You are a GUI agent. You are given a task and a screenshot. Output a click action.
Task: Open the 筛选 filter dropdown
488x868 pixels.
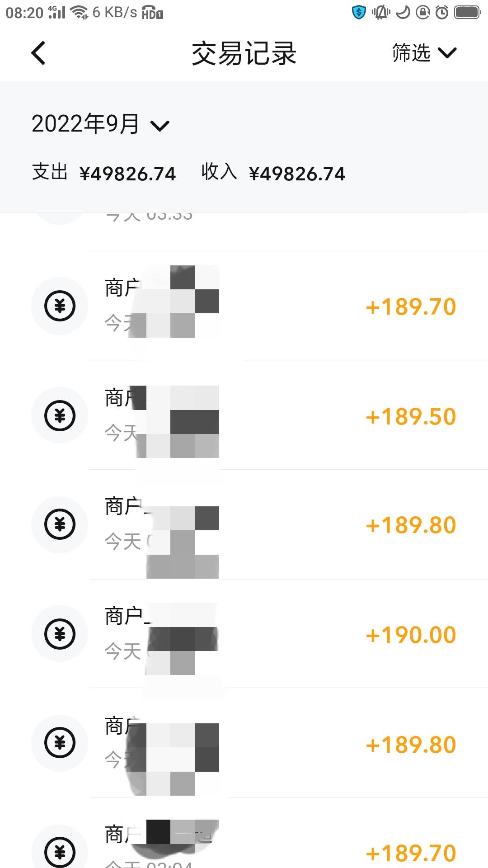(424, 53)
